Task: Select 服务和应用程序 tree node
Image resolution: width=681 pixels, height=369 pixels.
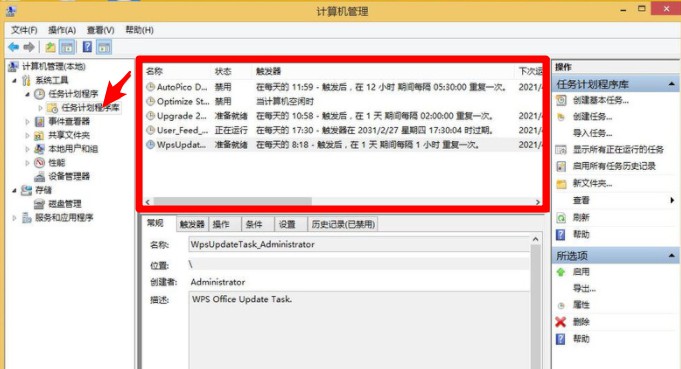Action: [x=64, y=217]
